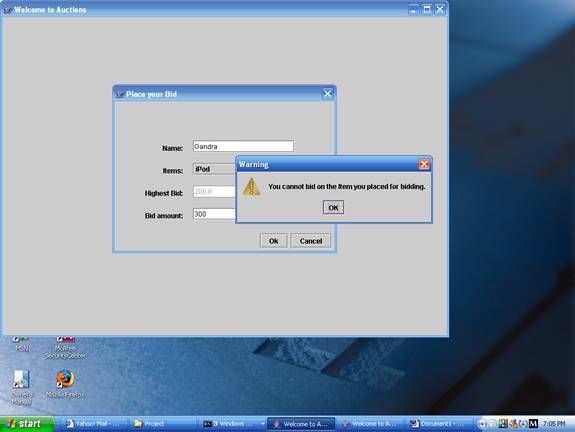Open the Items combo box showing iPod
575x432 pixels.
coord(215,169)
